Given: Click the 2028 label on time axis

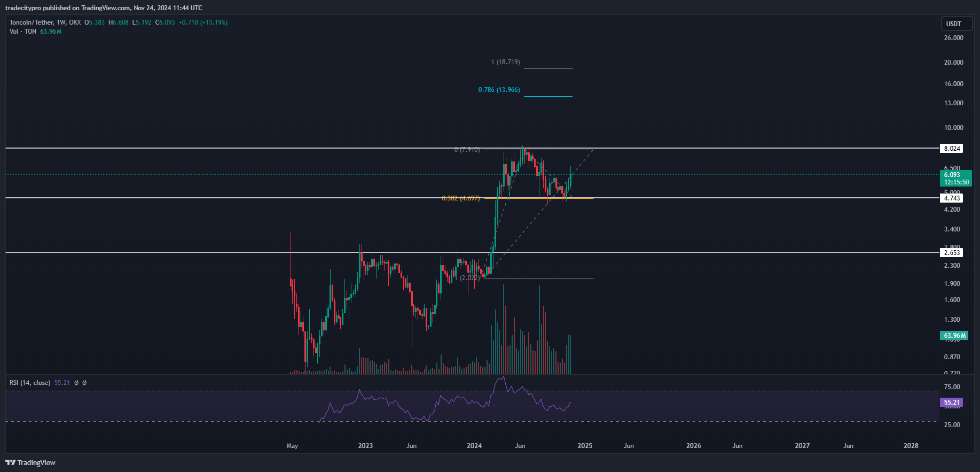Looking at the screenshot, I should pyautogui.click(x=911, y=446).
